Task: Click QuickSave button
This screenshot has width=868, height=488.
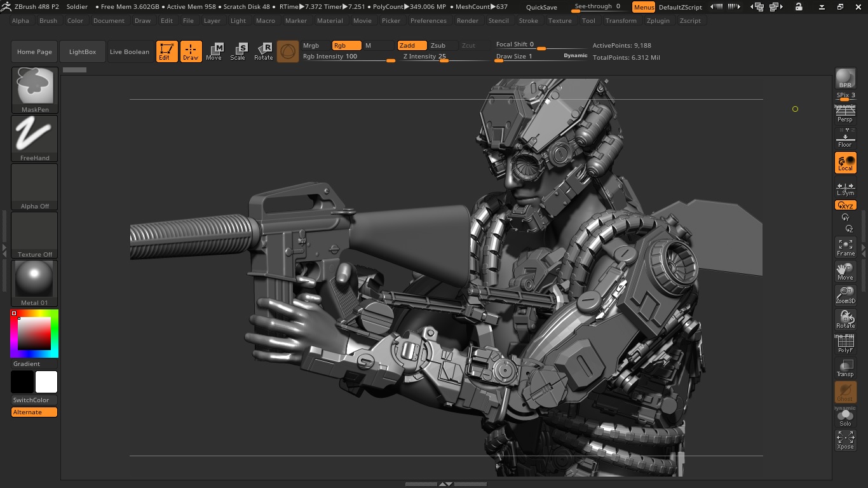Action: [542, 7]
